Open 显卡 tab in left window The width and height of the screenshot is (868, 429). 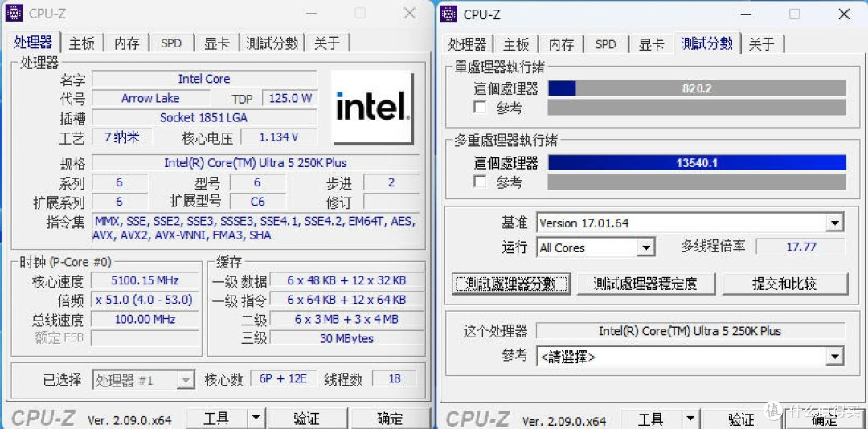pyautogui.click(x=216, y=43)
